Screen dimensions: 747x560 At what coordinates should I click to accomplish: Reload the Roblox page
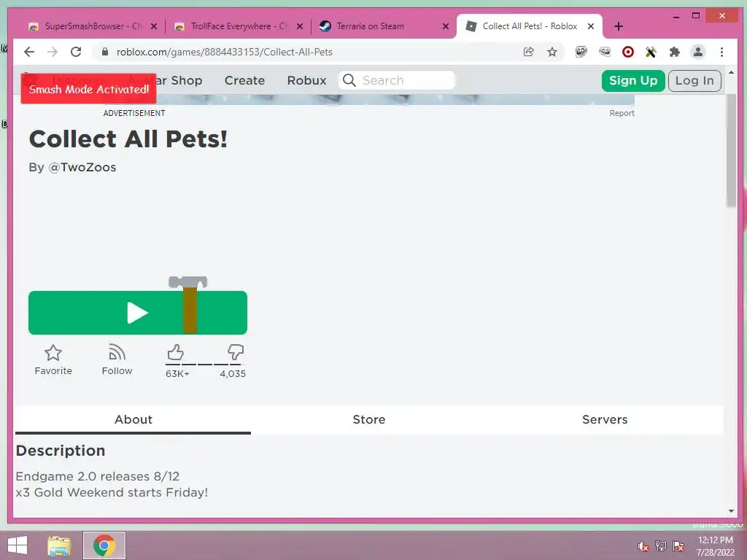click(76, 52)
